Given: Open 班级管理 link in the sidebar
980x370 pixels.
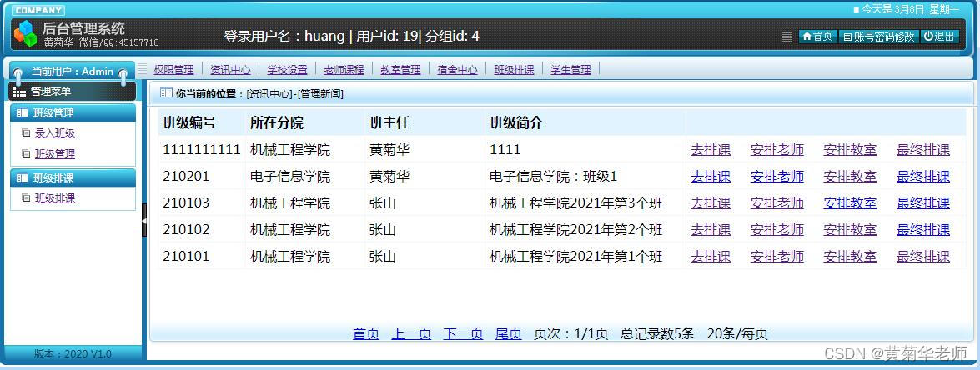Looking at the screenshot, I should point(55,153).
